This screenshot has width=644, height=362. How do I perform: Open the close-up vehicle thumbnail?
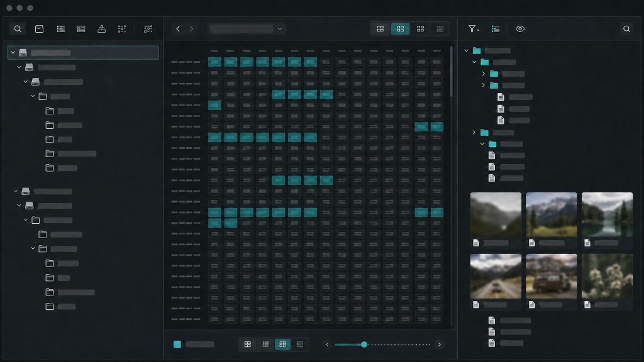tap(551, 276)
